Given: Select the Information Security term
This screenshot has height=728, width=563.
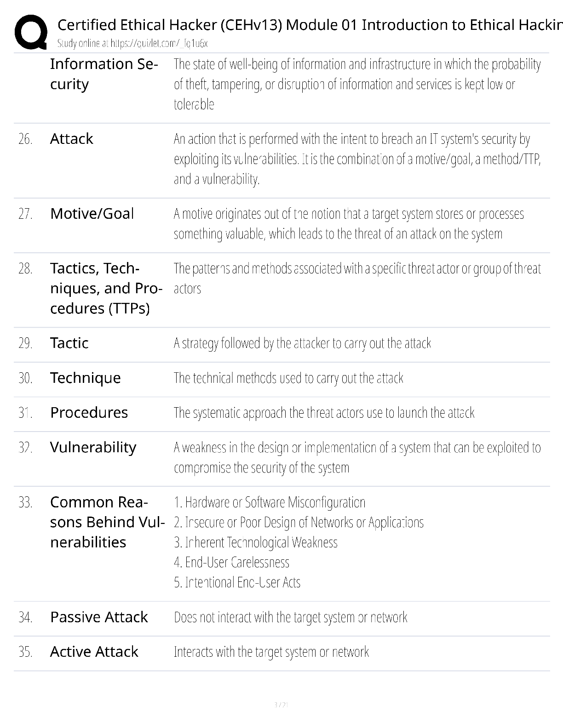Looking at the screenshot, I should point(104,74).
